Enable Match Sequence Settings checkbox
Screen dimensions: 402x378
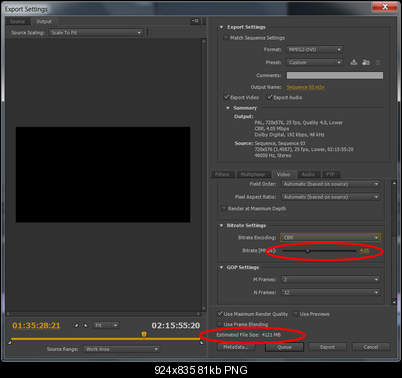[x=226, y=38]
